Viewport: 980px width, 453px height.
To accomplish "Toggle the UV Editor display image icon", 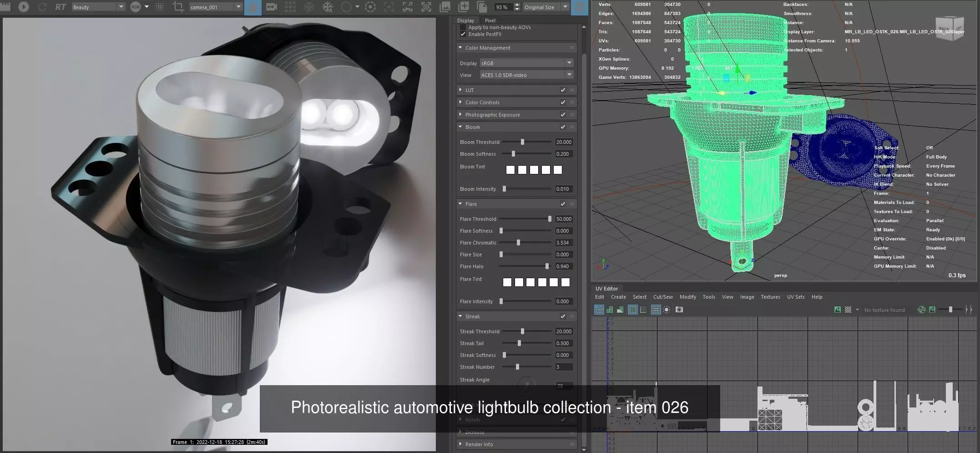I will [838, 310].
